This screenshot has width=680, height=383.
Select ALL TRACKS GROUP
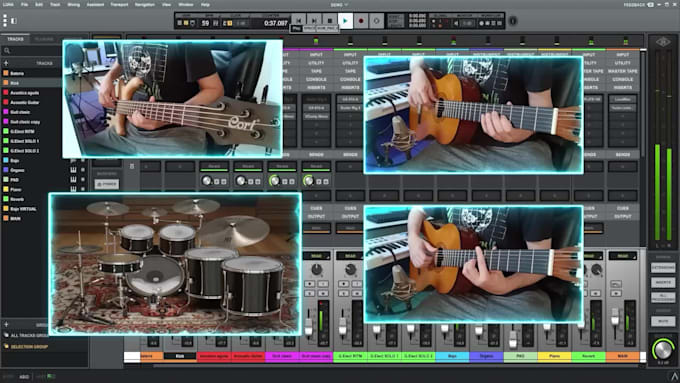click(x=29, y=335)
